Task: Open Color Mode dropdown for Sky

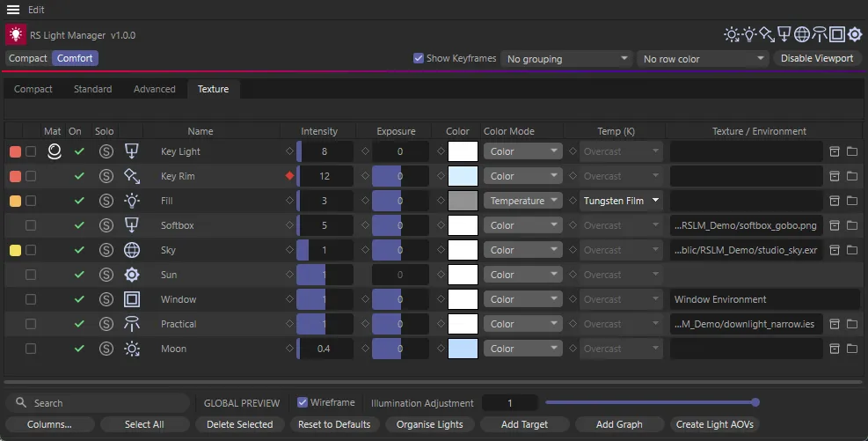Action: click(522, 250)
